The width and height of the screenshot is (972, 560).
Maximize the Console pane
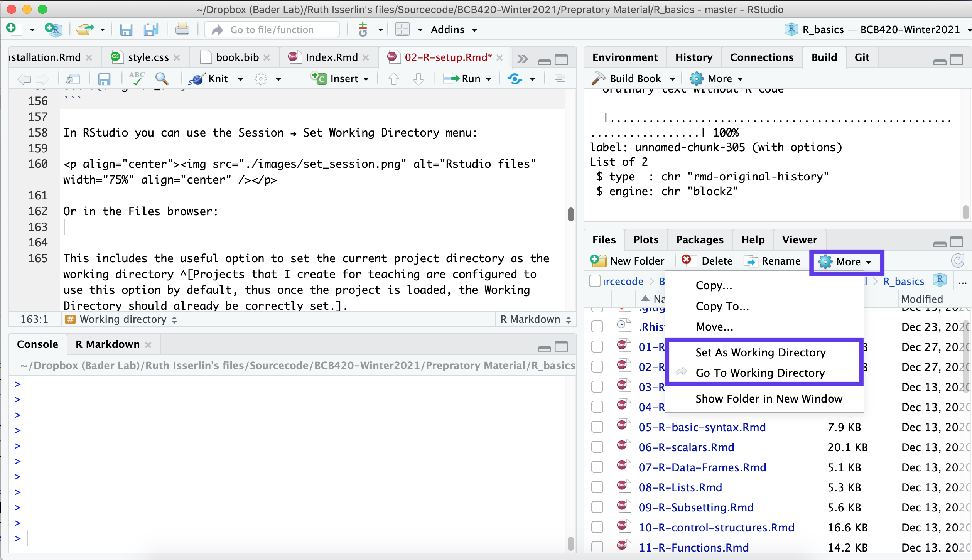tap(561, 346)
